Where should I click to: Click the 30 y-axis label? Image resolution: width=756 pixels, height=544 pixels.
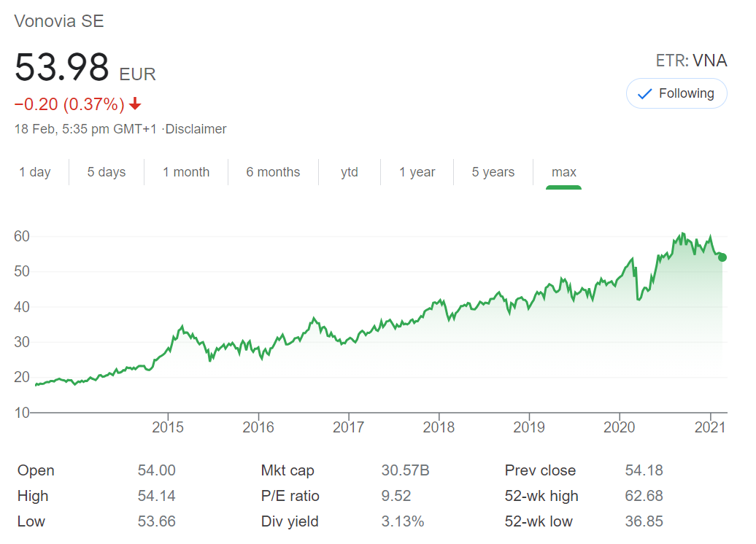click(22, 342)
